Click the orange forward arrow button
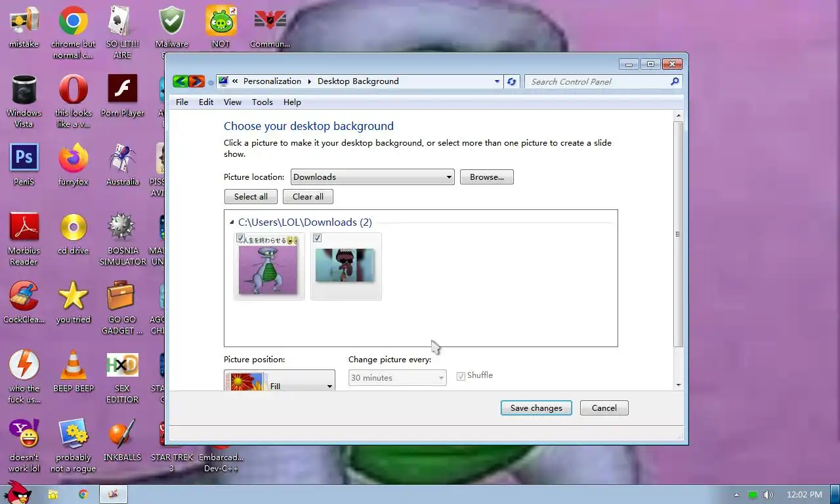The width and height of the screenshot is (840, 504). (197, 81)
